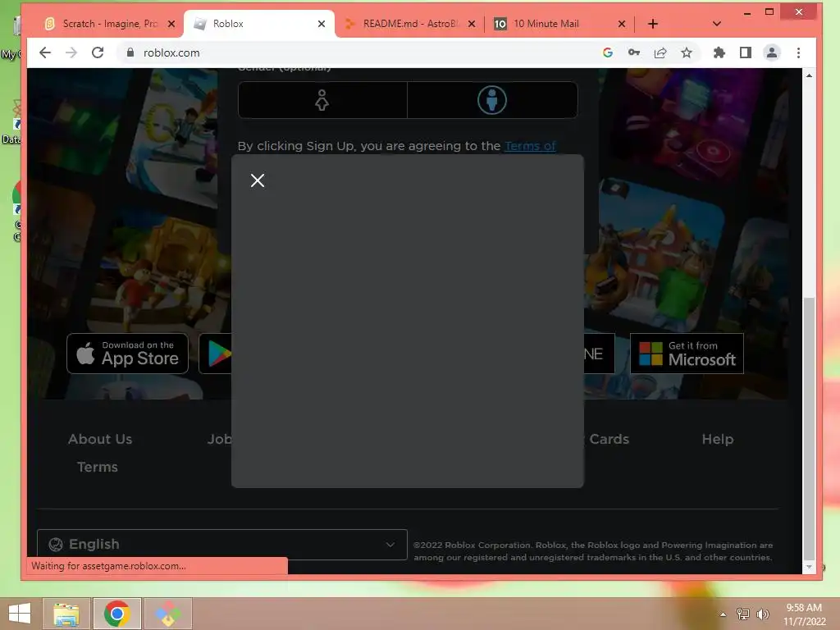
Task: Open the About Us footer link
Action: 100,439
